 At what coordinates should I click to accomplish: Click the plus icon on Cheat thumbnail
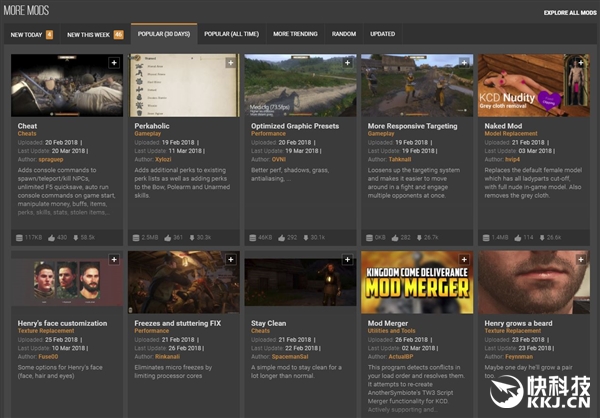pyautogui.click(x=114, y=63)
